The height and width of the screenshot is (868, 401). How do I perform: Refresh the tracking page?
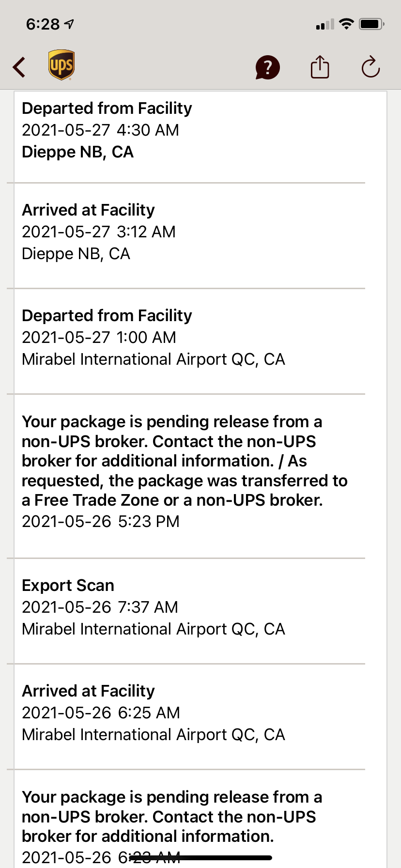tap(370, 67)
